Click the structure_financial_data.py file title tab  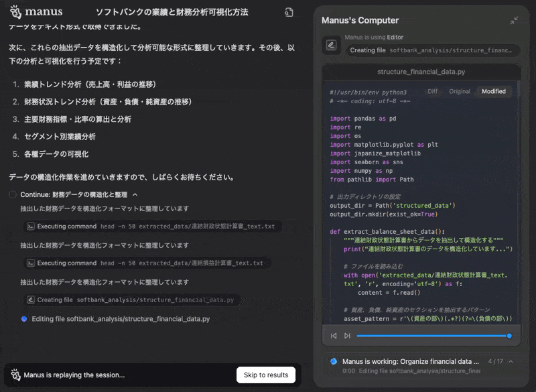421,72
